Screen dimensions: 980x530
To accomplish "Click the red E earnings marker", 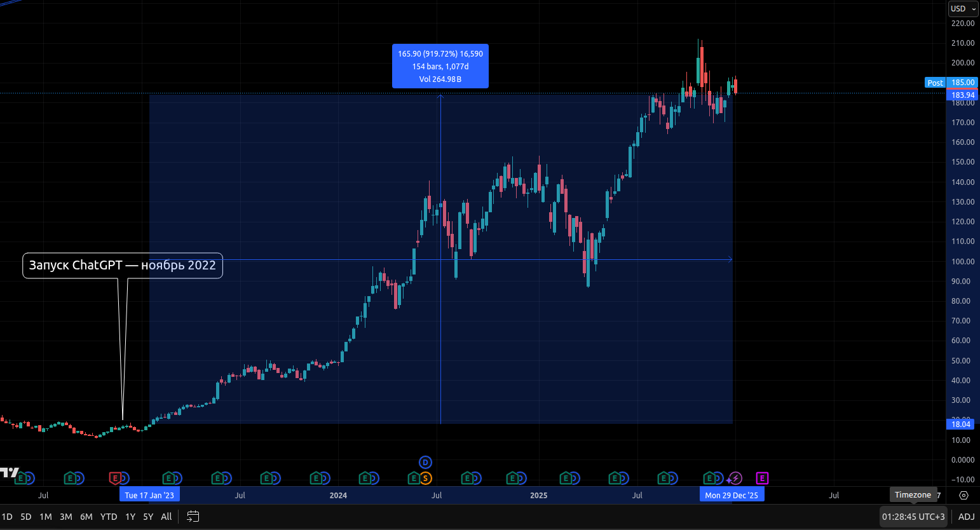I will pos(115,478).
